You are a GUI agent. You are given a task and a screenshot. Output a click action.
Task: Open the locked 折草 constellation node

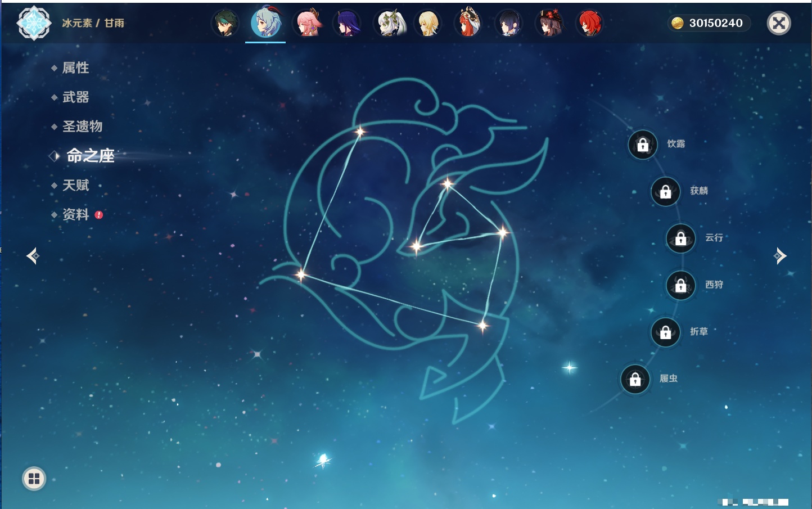(x=666, y=332)
